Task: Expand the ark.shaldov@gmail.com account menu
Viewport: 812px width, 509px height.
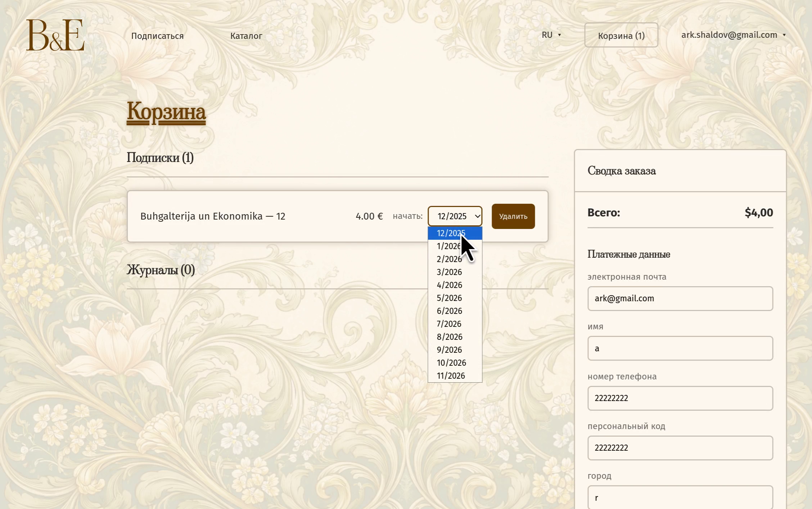Action: 733,35
